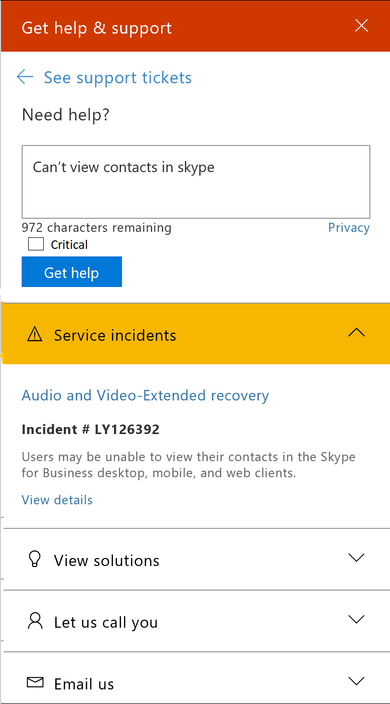
Task: Click the back arrow icon
Action: 25,77
